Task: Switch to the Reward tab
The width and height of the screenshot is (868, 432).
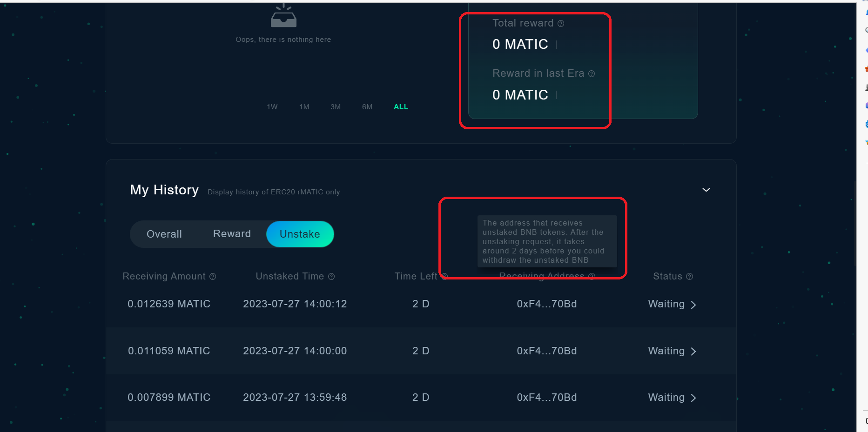Action: (232, 234)
